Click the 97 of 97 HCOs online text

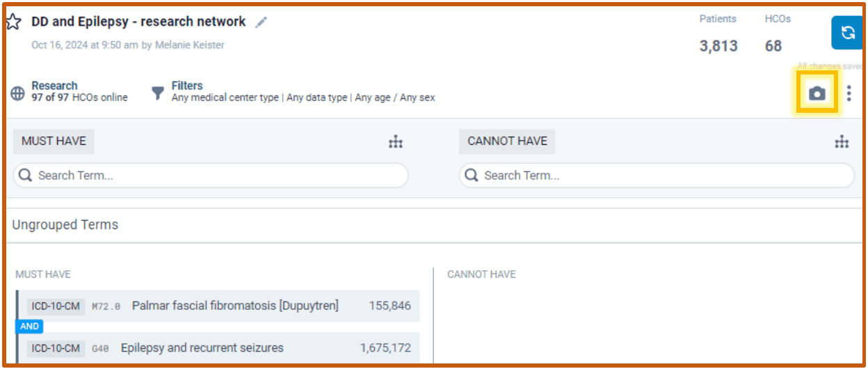tap(79, 97)
